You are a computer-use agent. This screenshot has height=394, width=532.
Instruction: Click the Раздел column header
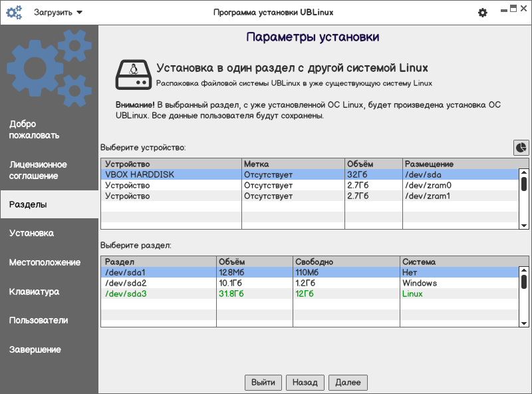(x=158, y=262)
